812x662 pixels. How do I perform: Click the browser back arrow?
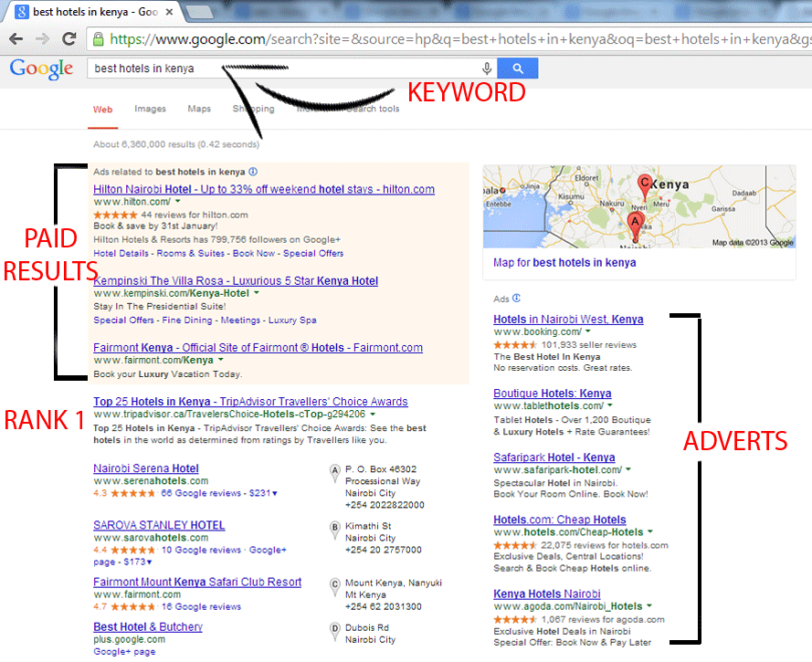[x=16, y=39]
